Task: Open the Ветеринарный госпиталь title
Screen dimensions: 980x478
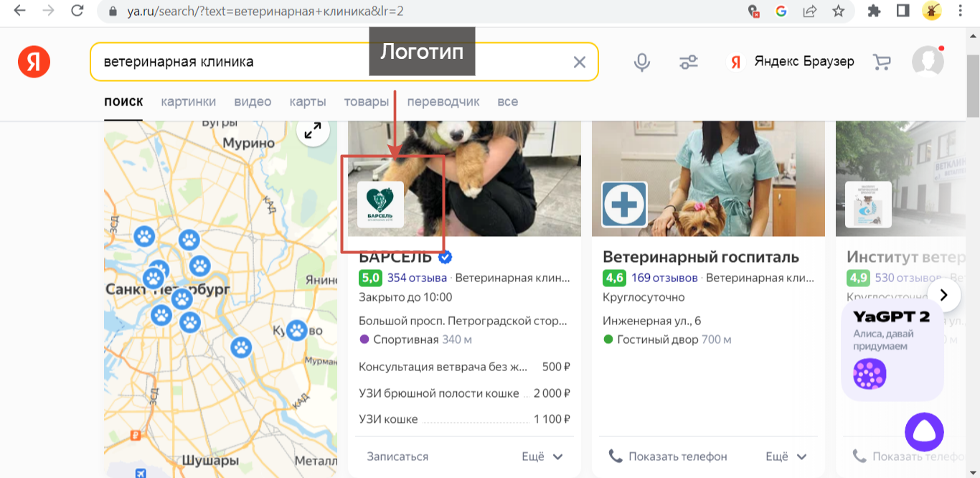Action: tap(701, 257)
